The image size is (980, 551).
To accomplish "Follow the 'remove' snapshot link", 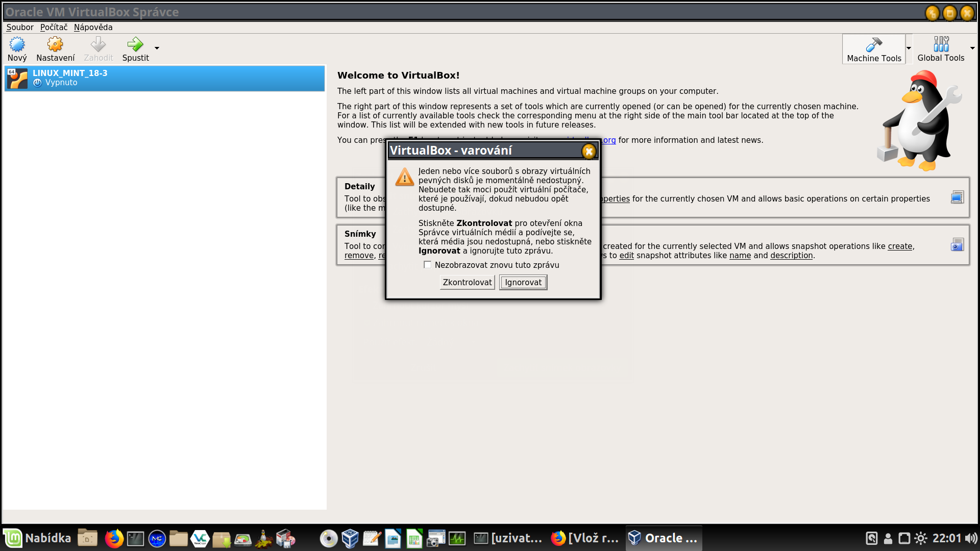I will tap(359, 256).
